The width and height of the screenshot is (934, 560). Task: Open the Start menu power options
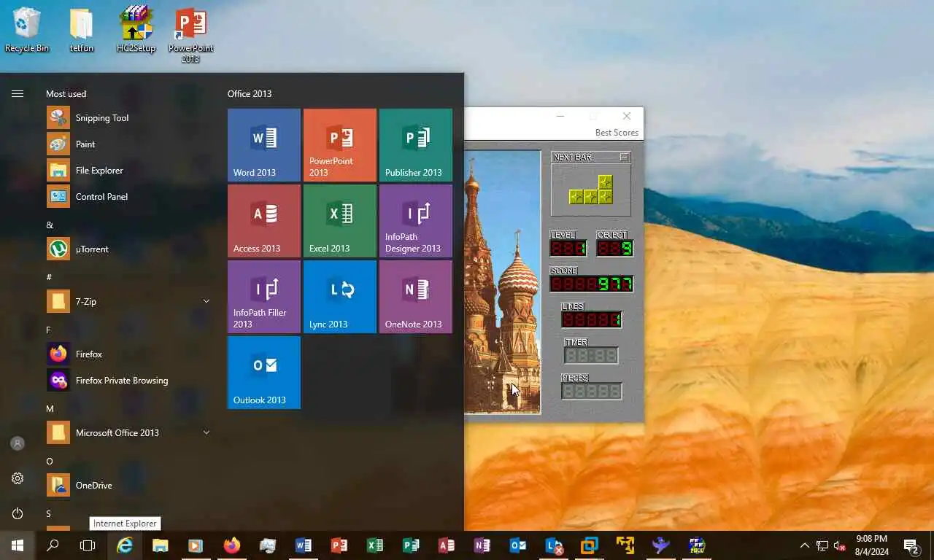click(x=18, y=513)
